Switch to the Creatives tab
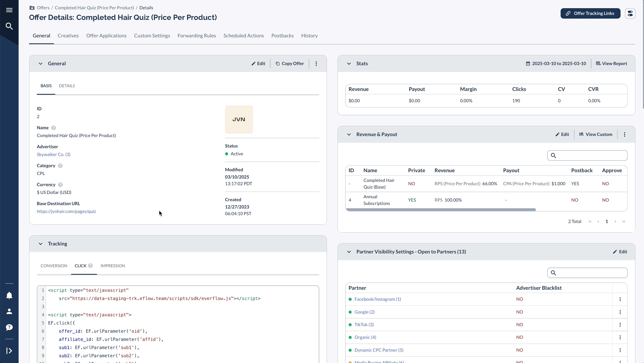The image size is (644, 363). click(68, 36)
